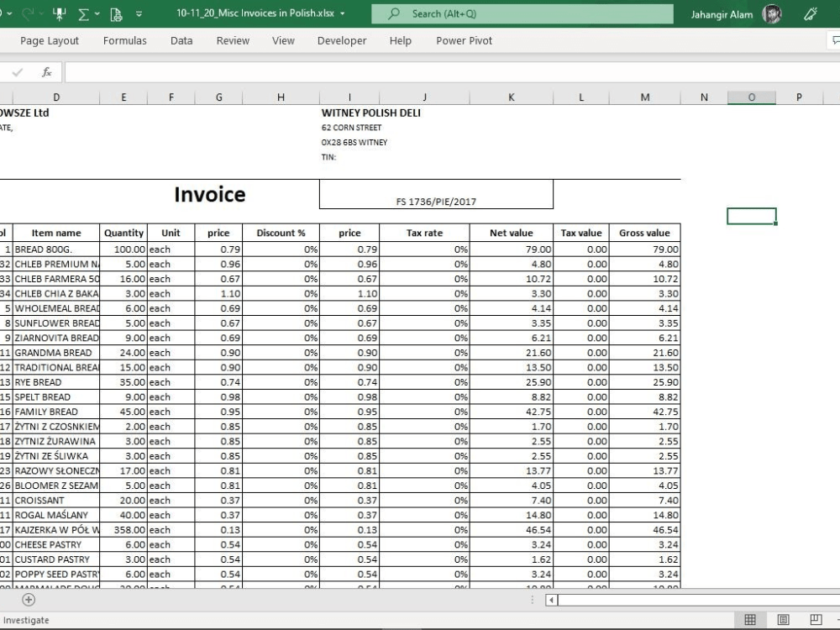This screenshot has height=630, width=840.
Task: Click Jahangir Alam's profile picture
Action: 771,14
